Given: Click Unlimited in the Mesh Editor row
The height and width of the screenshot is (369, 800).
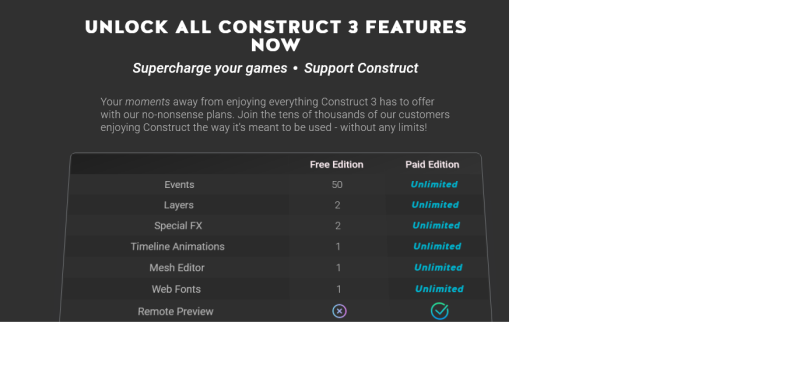Looking at the screenshot, I should (x=438, y=267).
